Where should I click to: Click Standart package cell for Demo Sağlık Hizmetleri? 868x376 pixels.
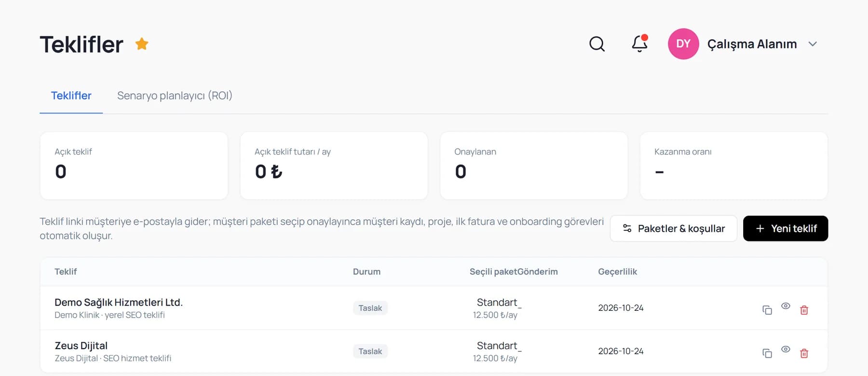pyautogui.click(x=497, y=308)
